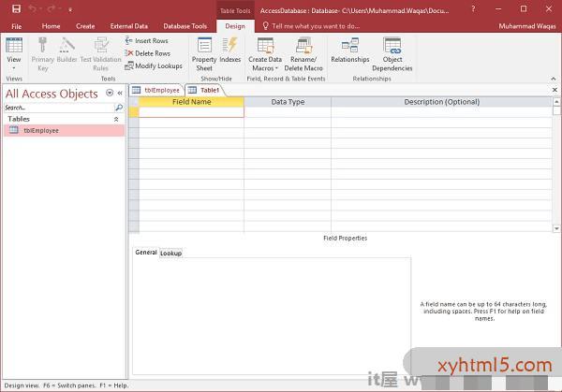The height and width of the screenshot is (392, 562).
Task: Click Rename/Delete Macro
Action: 303,54
